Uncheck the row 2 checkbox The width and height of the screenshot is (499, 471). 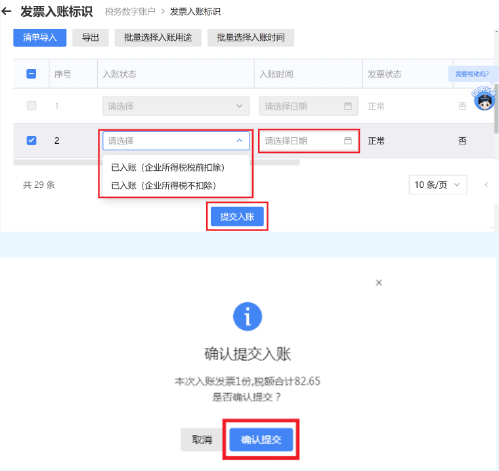31,140
